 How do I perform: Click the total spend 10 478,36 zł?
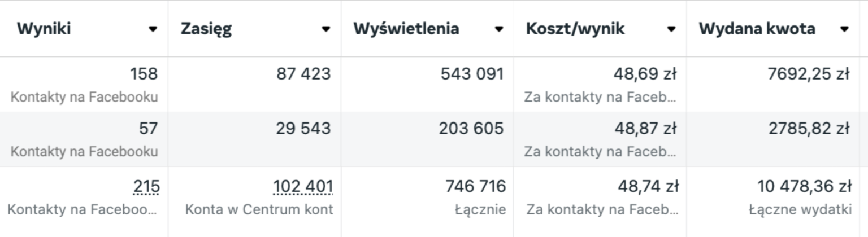tap(804, 186)
